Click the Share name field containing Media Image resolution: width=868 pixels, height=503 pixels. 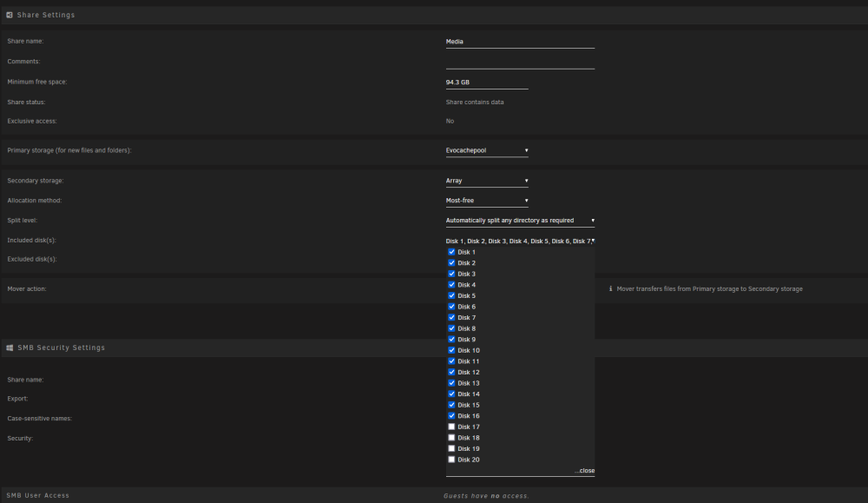pos(520,42)
